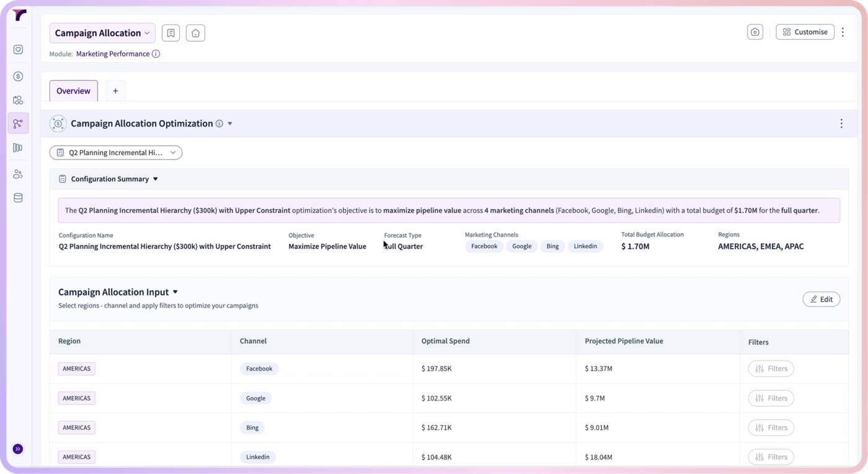
Task: Select the people icon in sidebar
Action: coord(18,174)
